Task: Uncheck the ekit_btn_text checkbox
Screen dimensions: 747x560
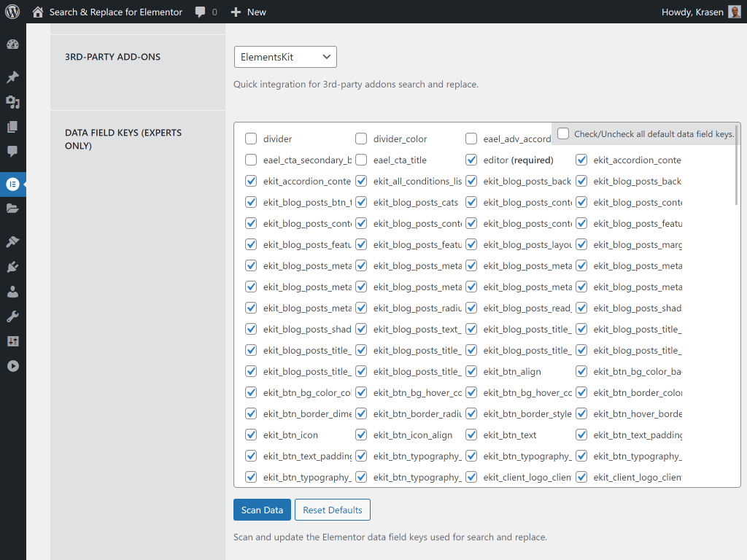Action: [471, 435]
